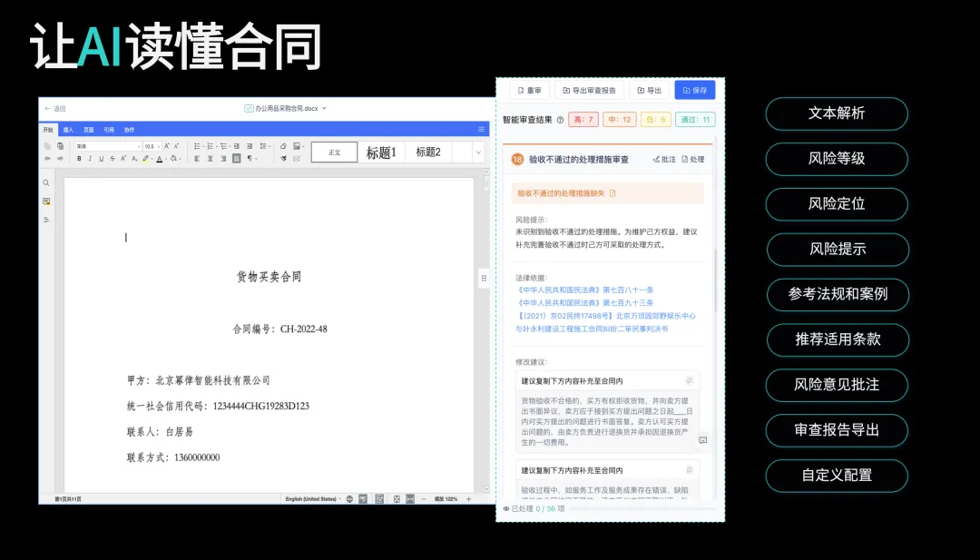Toggle the 通过: 11 filter tag

696,120
